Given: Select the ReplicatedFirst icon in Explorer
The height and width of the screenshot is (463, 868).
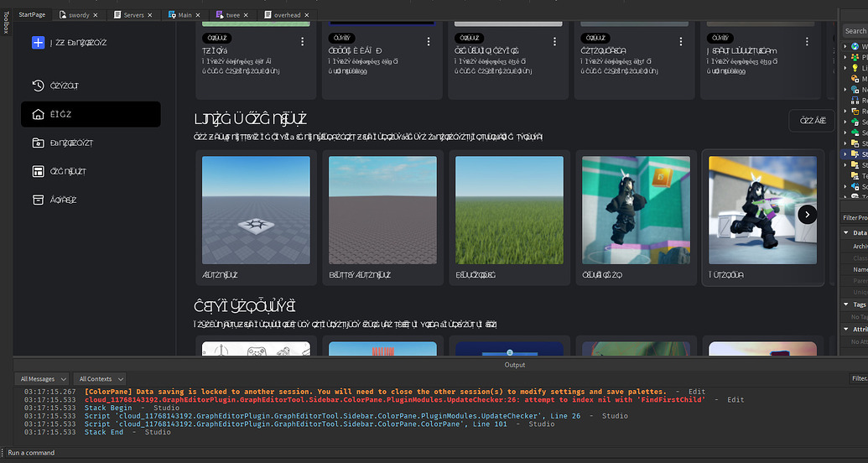Looking at the screenshot, I should point(855,101).
